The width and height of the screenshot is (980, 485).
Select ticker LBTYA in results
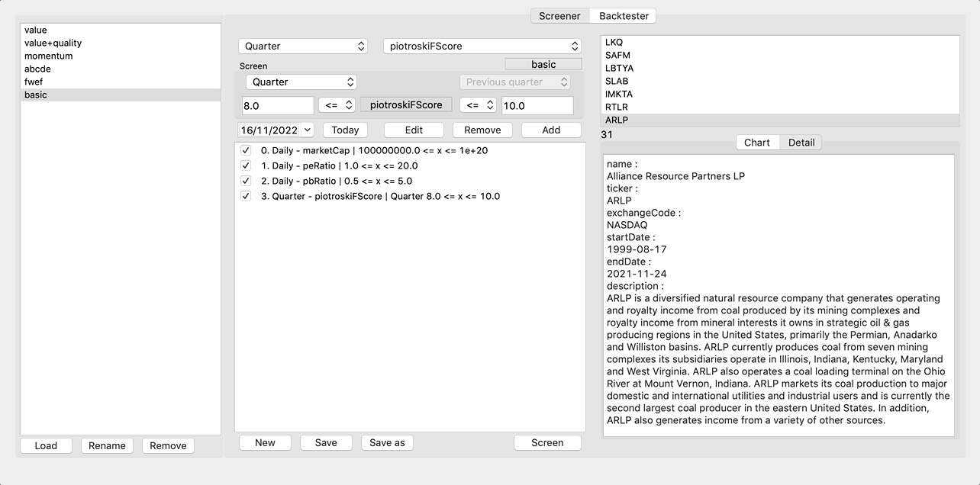(x=780, y=68)
